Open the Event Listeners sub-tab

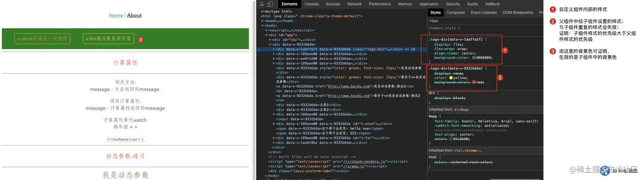click(x=483, y=13)
